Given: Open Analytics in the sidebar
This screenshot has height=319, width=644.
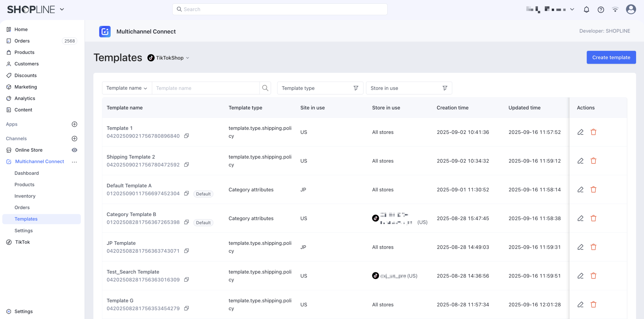Looking at the screenshot, I should pyautogui.click(x=25, y=98).
